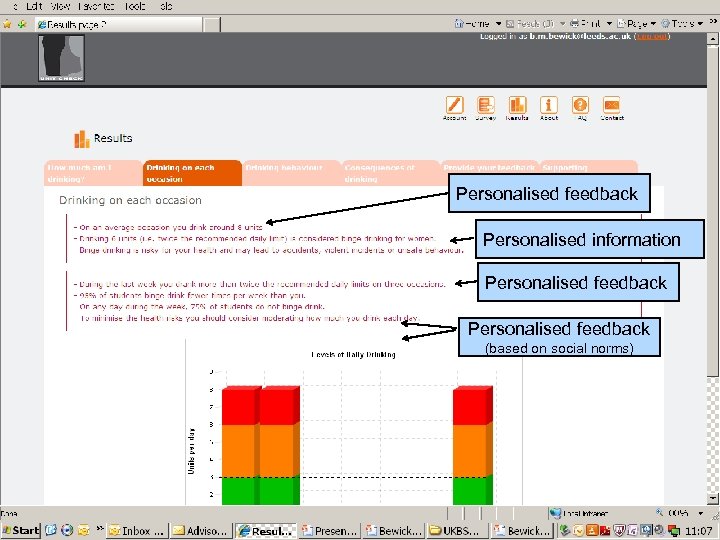Open the zoom level dropdown in status bar

[x=701, y=513]
